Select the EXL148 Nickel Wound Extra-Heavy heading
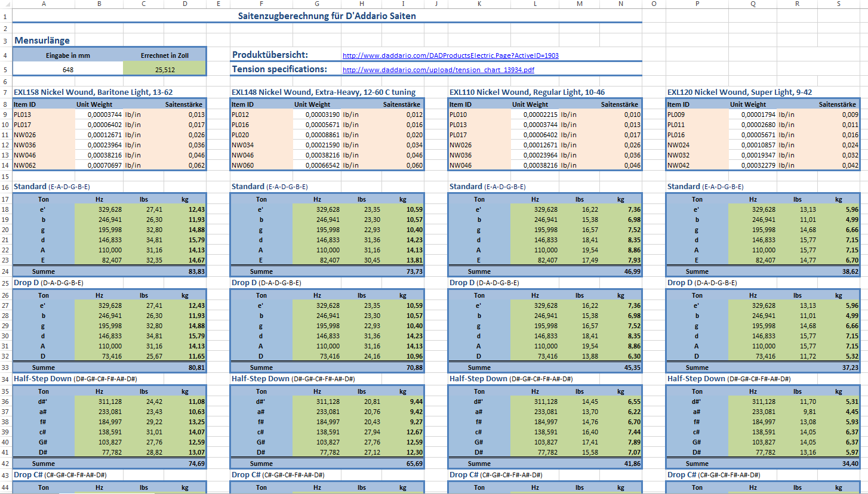 324,92
